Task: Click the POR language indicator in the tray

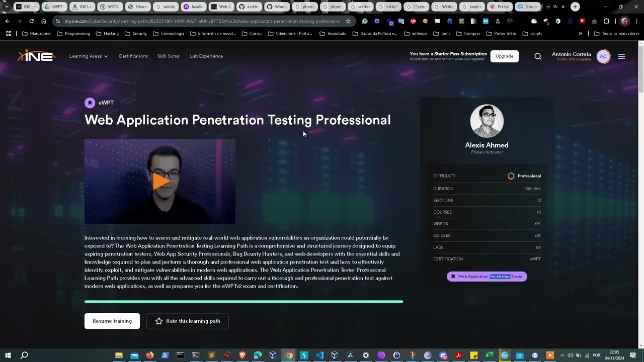Action: coord(596,355)
